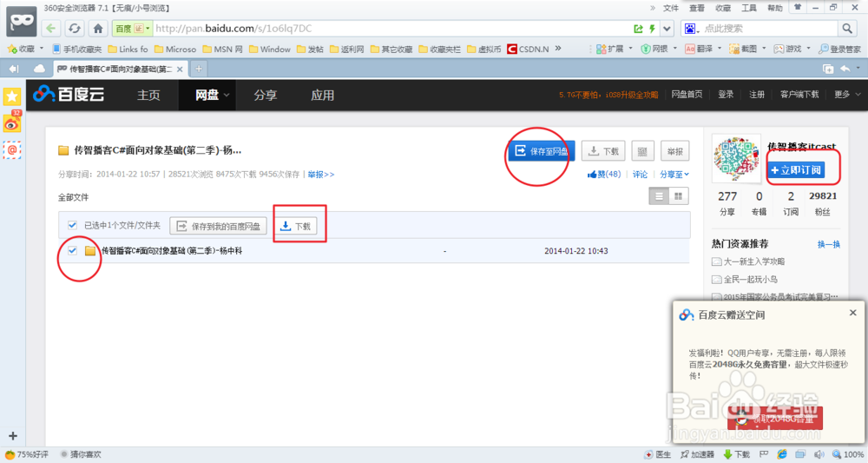The image size is (868, 463).
Task: Open the browser home page icon
Action: click(98, 29)
